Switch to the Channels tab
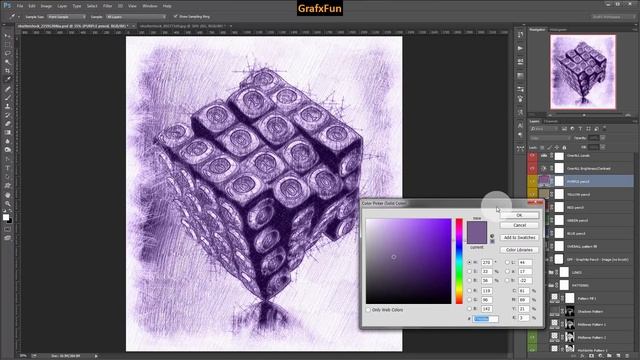This screenshot has height=360, width=640. [x=551, y=121]
